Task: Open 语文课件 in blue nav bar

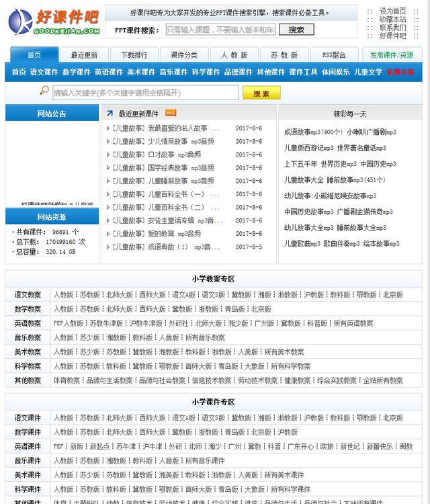Action: (x=44, y=72)
